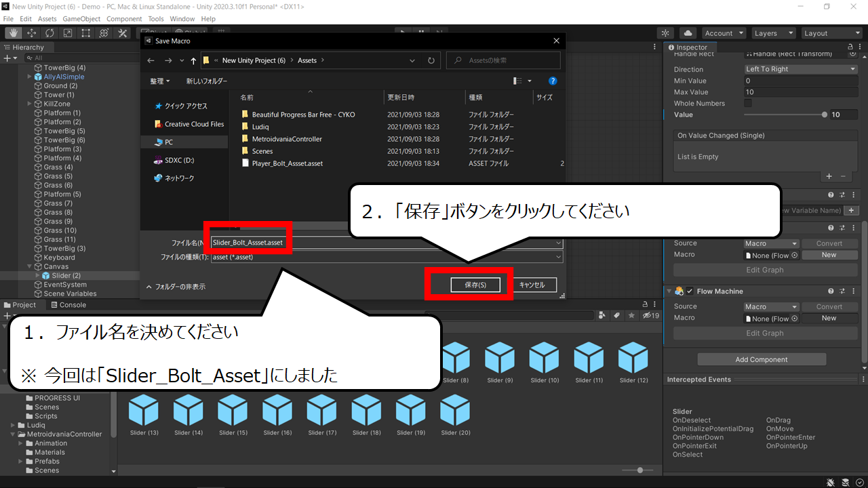This screenshot has height=488, width=868.
Task: Click Search by Label tag icon
Action: pos(617,316)
